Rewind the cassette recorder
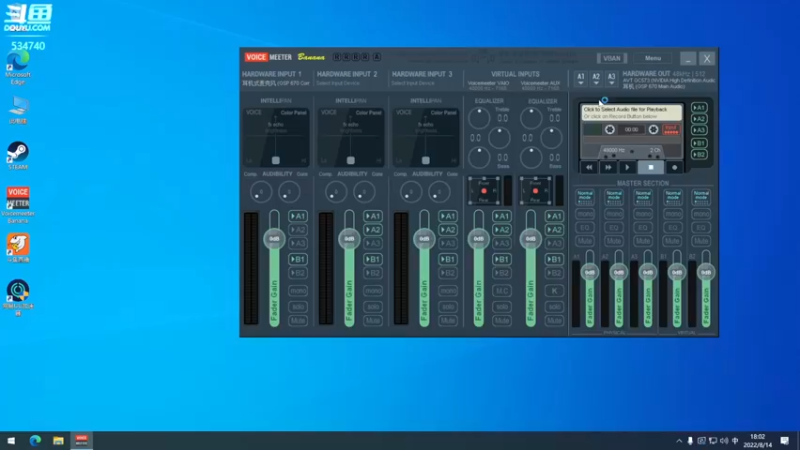800x450 pixels. click(589, 167)
